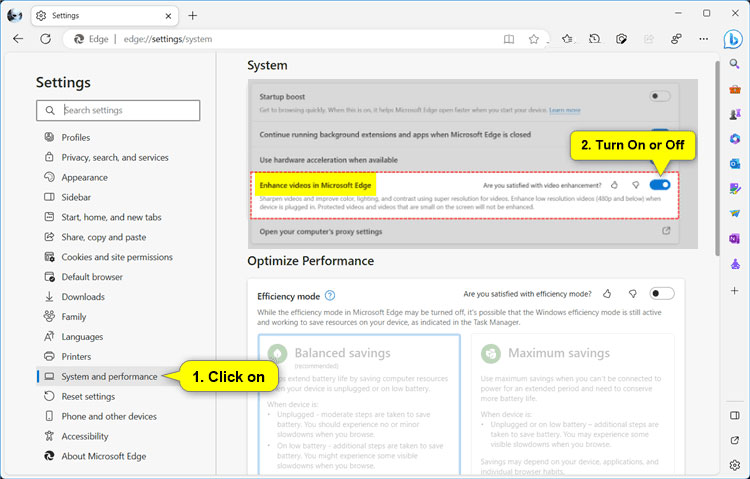Open proxy settings external link icon
The width and height of the screenshot is (750, 479).
tap(666, 231)
